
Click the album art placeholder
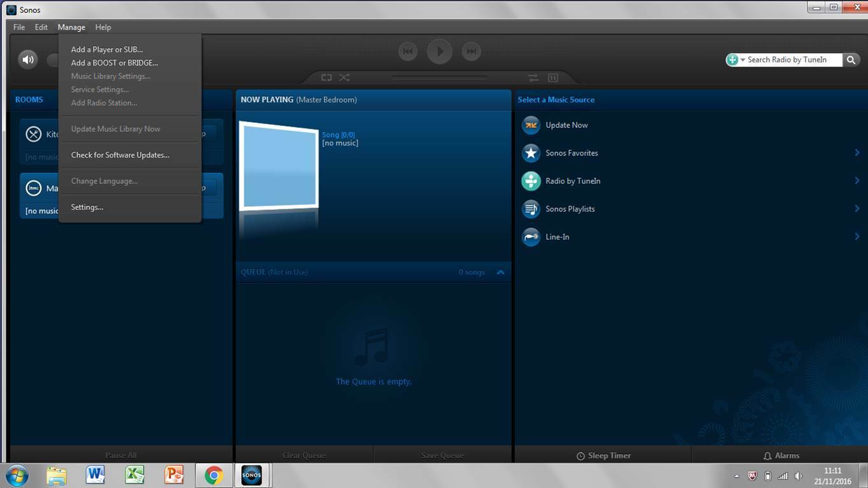(279, 165)
